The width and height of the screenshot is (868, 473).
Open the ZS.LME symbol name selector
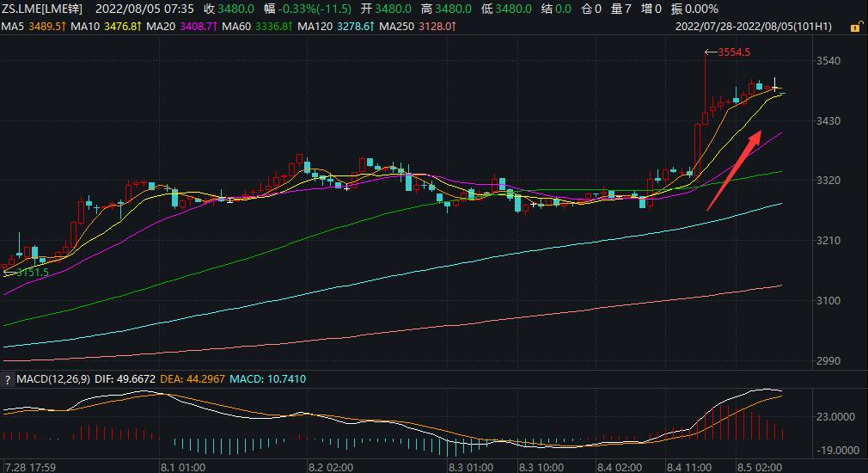point(41,9)
